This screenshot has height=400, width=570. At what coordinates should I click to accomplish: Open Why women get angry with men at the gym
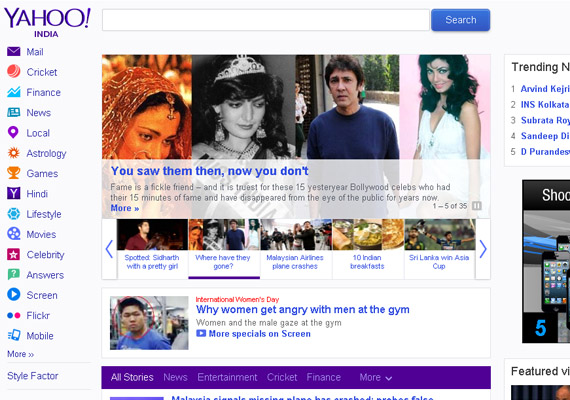(x=302, y=309)
